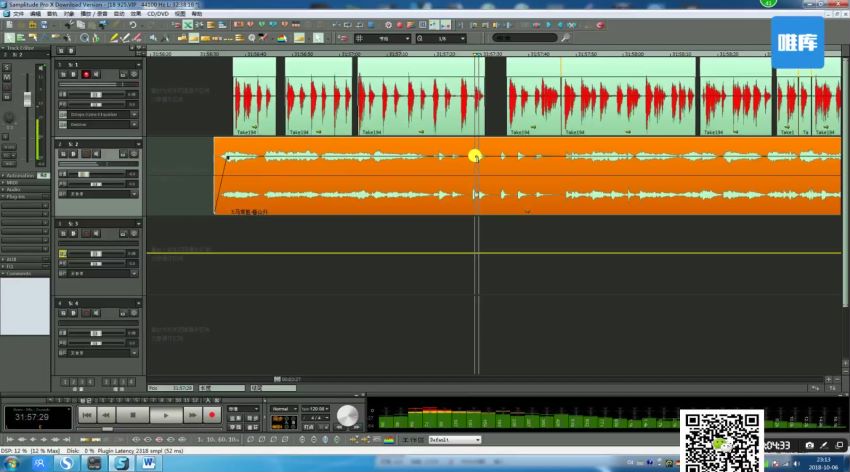The image size is (850, 472).
Task: Click the M mute button in the Track Editor panel
Action: coord(7,77)
